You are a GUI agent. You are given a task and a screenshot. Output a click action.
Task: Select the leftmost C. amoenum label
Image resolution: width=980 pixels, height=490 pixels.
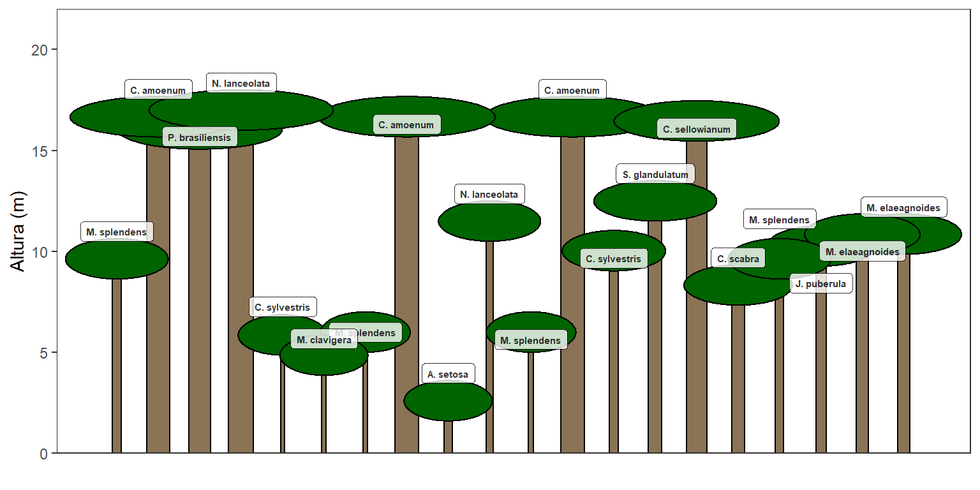(158, 91)
